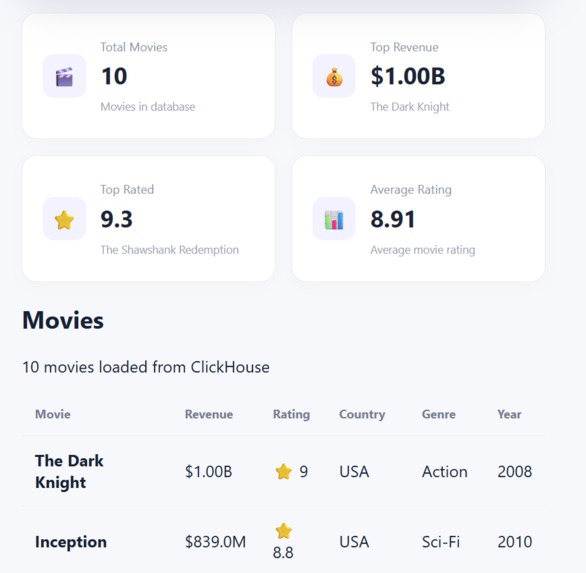Click the star icon on Top Rated card
This screenshot has height=573, width=586.
pyautogui.click(x=64, y=219)
